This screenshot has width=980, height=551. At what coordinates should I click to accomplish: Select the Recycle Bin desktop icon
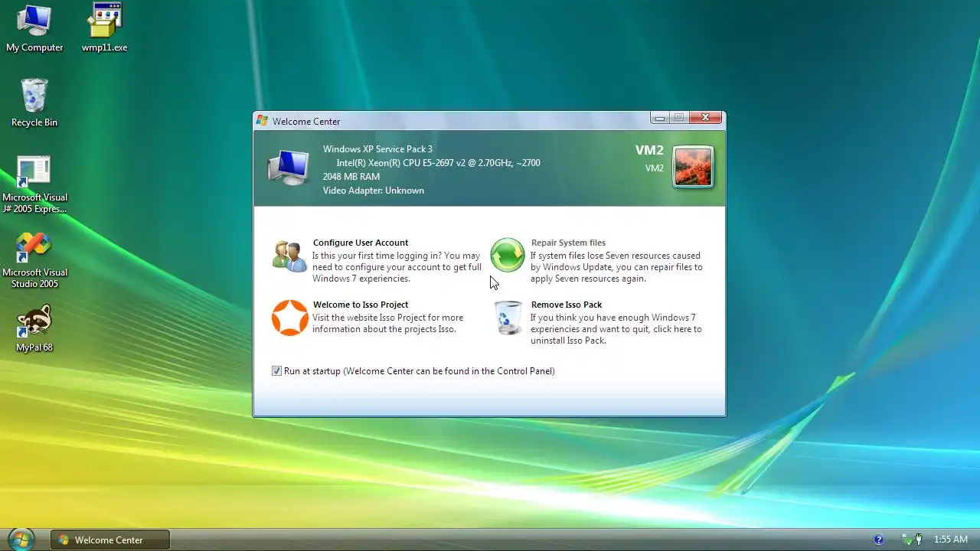tap(34, 103)
